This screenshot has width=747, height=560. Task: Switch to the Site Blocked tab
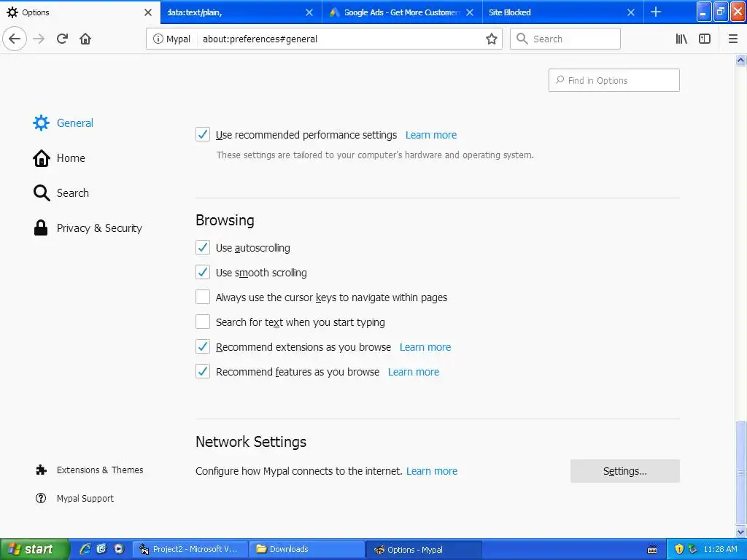(x=564, y=12)
